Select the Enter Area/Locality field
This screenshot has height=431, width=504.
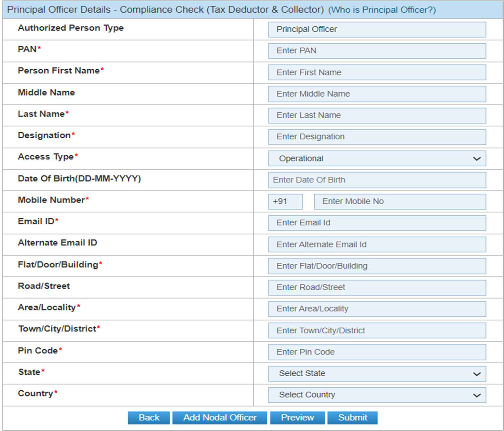[377, 309]
